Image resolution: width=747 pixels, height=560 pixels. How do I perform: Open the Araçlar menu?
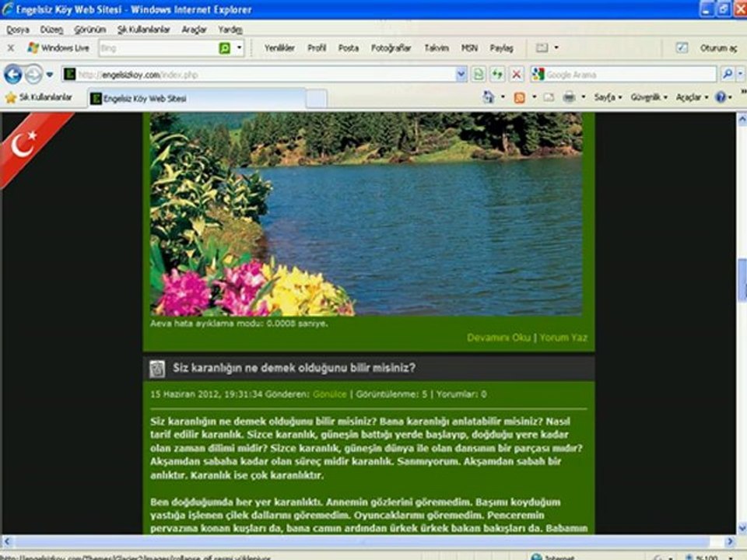(x=194, y=30)
